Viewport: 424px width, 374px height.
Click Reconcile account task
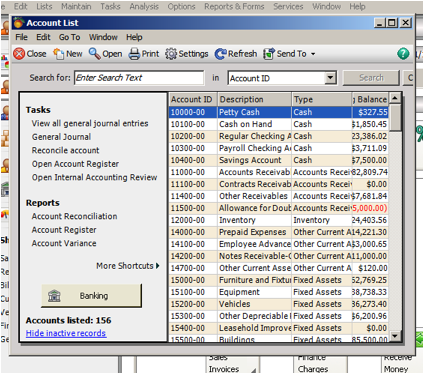coord(65,150)
